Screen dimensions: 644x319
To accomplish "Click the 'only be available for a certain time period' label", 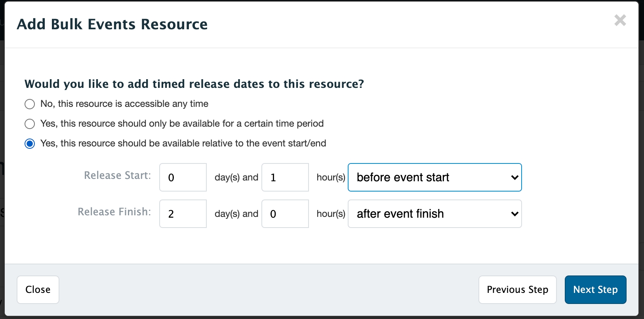I will (182, 123).
